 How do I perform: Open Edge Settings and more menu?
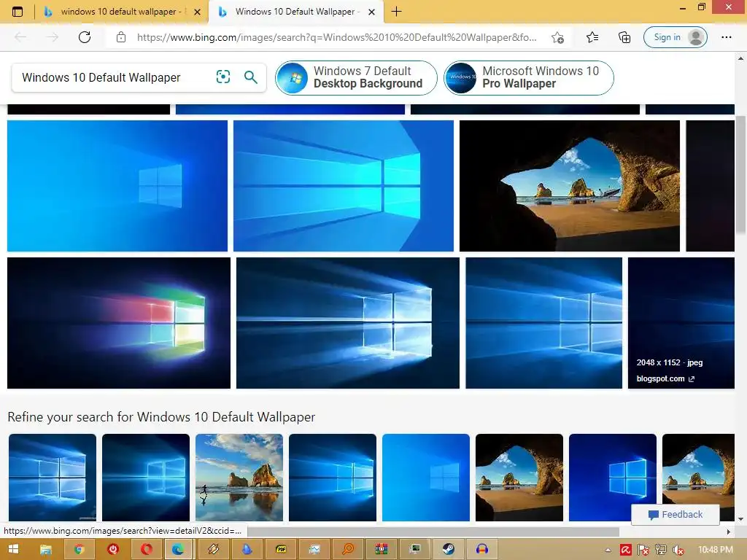(x=726, y=37)
